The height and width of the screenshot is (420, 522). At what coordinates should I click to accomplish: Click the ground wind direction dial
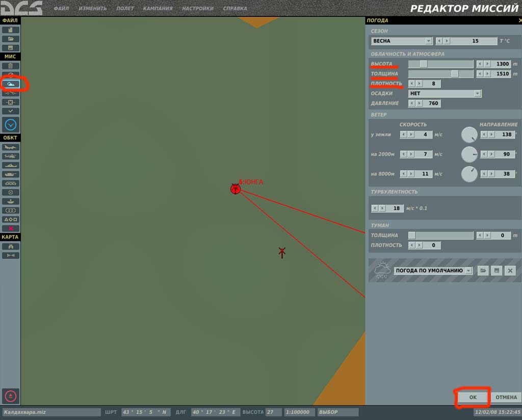[x=469, y=135]
